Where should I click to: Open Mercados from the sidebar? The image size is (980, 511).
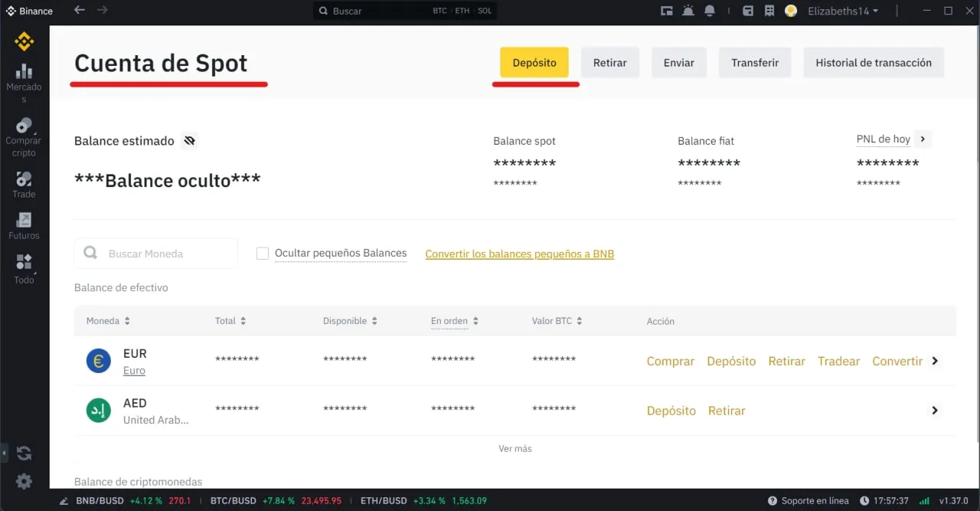[24, 84]
